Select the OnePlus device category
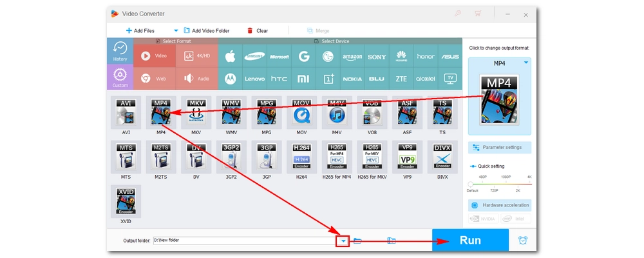This screenshot has height=258, width=644. click(x=328, y=79)
